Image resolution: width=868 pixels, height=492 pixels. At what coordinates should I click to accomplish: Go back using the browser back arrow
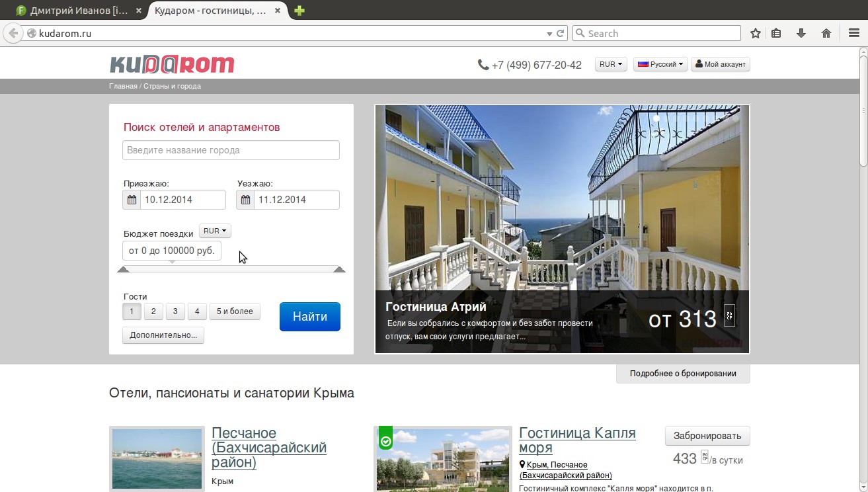point(13,33)
